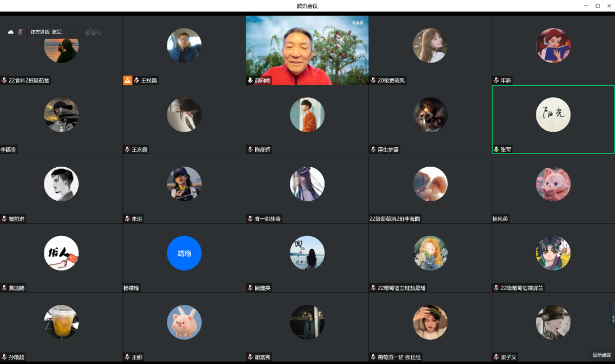The width and height of the screenshot is (615, 364).
Task: Click the muted mic icon beside 年新
Action: coord(496,80)
